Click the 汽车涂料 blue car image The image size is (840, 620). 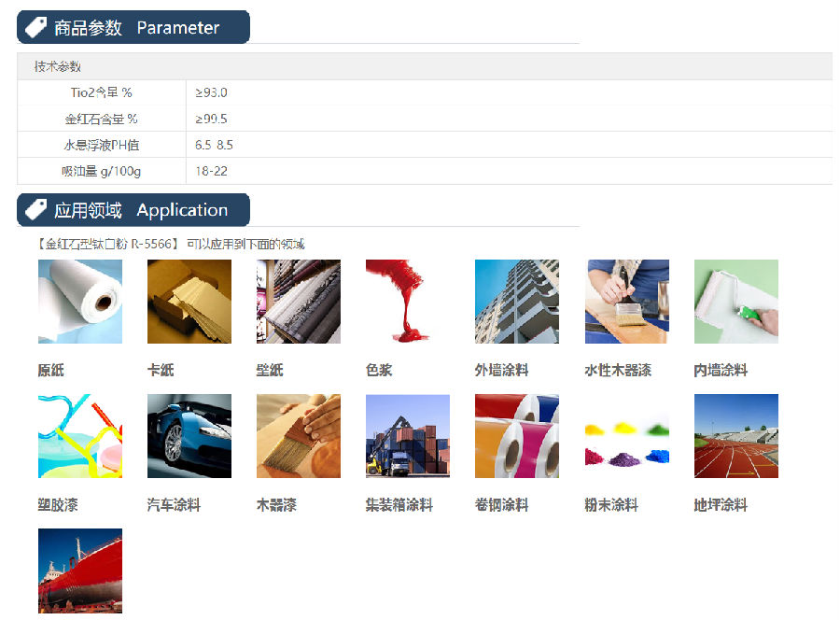tap(189, 436)
